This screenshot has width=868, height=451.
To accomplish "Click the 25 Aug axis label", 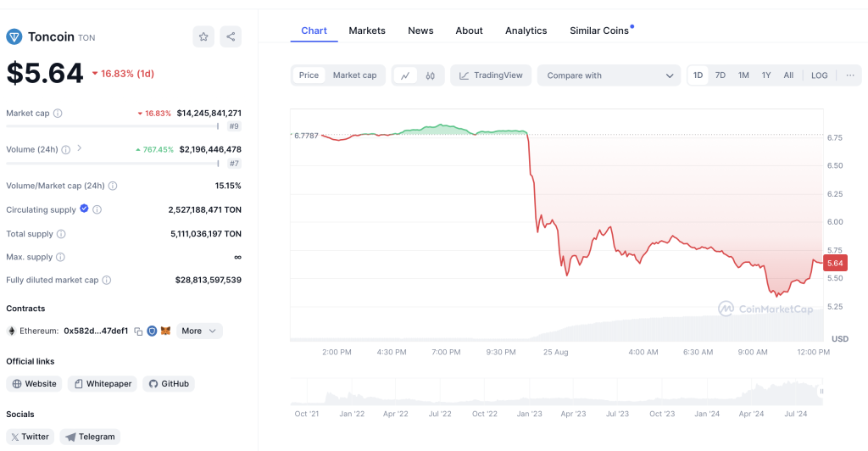I will coord(556,352).
